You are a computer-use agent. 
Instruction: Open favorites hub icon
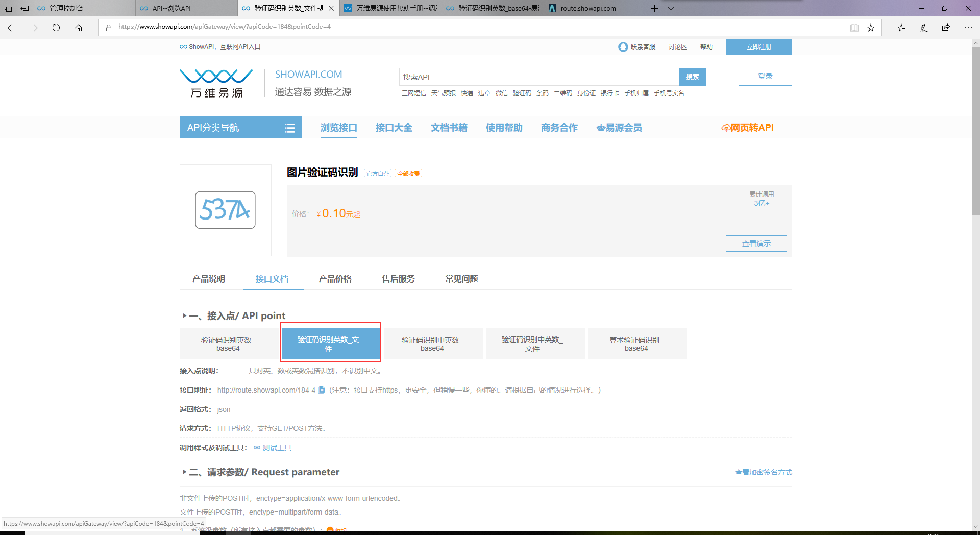tap(901, 28)
